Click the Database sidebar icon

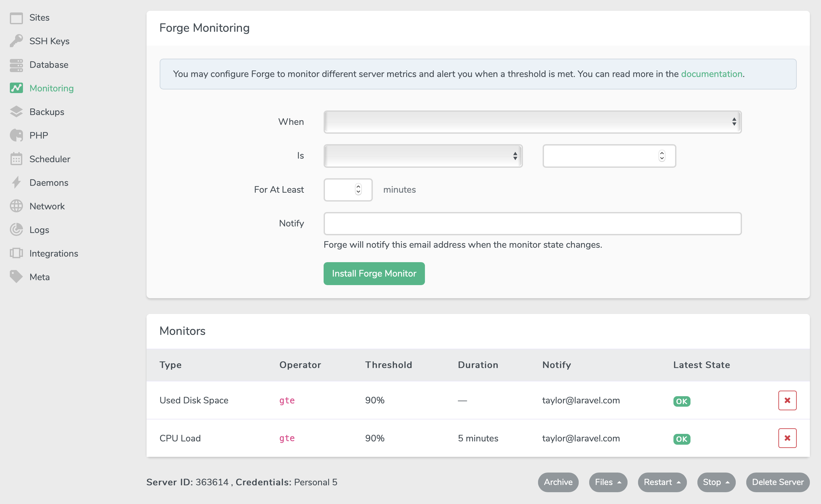click(x=16, y=65)
